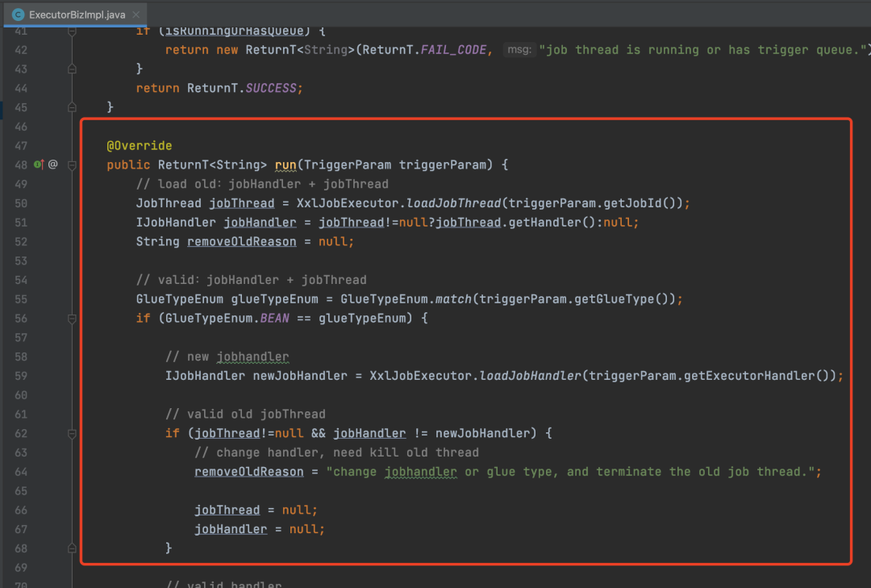Screen dimensions: 871x588
Task: Collapse the GlueTypeEnum.BEAN if block at line 56
Action: (72, 319)
